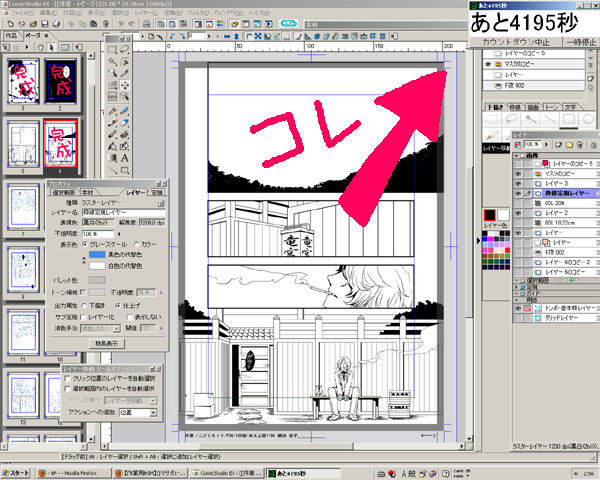Screen dimensions: 600x480
Task: Toggle visibility of レイヤー 3
Action: 518,183
